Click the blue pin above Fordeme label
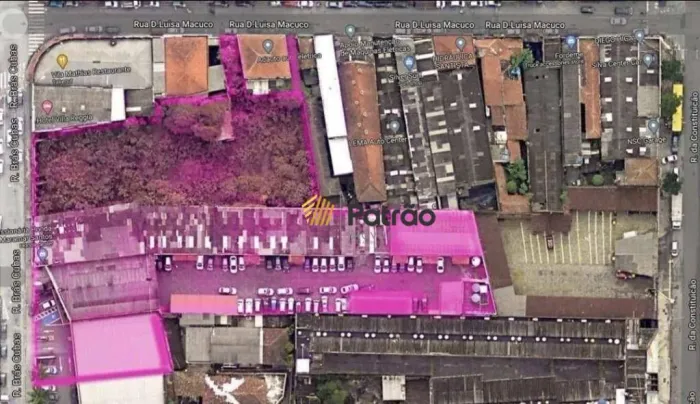The height and width of the screenshot is (404, 700). click(571, 42)
